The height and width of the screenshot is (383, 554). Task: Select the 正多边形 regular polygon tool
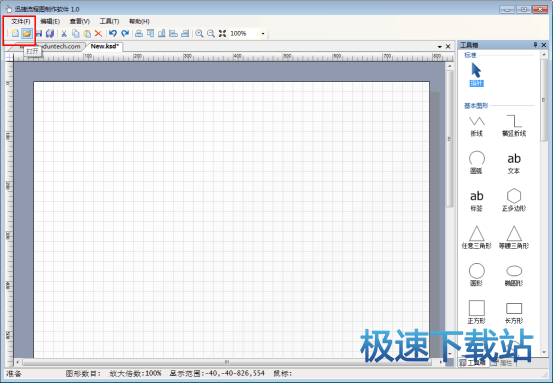click(514, 200)
